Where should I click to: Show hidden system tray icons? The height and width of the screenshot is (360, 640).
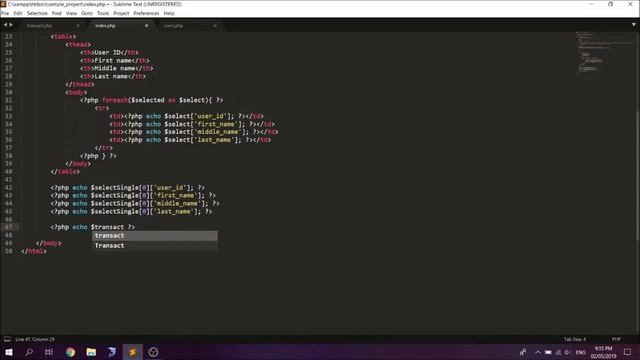pyautogui.click(x=538, y=352)
